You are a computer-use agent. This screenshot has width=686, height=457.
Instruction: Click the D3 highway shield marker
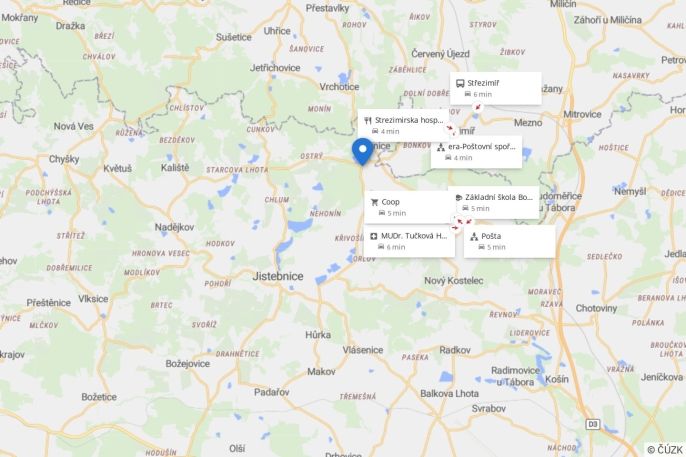click(592, 424)
